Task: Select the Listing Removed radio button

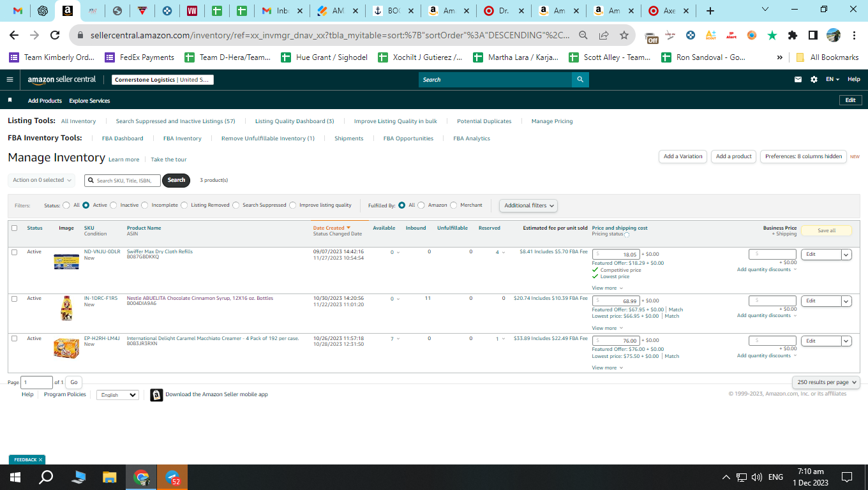Action: pyautogui.click(x=184, y=205)
